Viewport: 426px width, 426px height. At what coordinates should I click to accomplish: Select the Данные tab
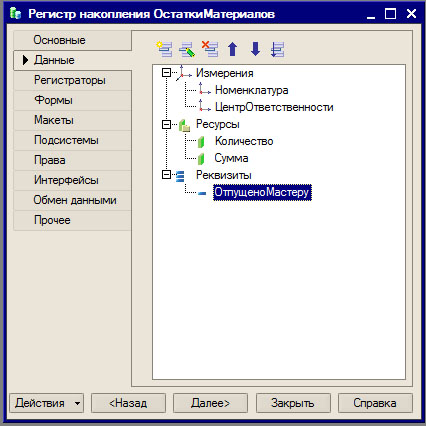[x=73, y=60]
